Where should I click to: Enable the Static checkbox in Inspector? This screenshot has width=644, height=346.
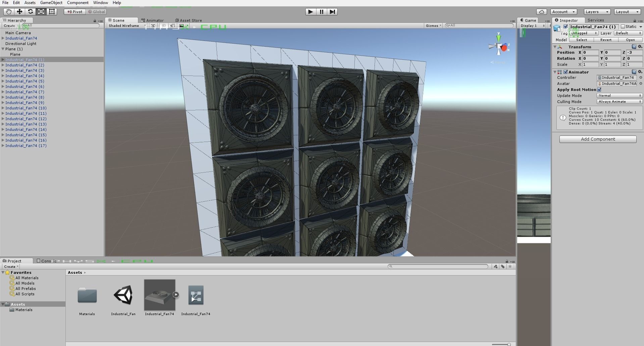click(623, 27)
